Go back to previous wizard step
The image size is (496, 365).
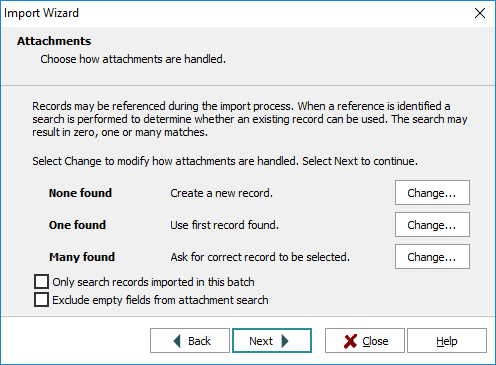coord(190,341)
